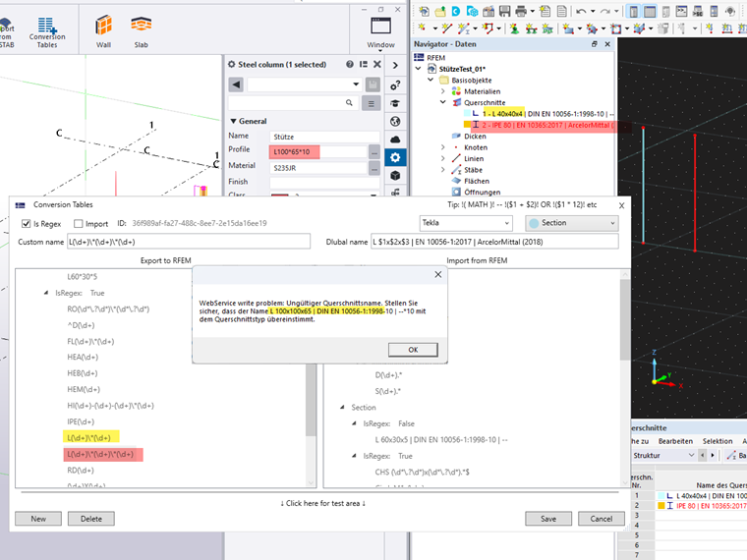Toggle the Import checkbox
This screenshot has height=560, width=747.
tap(78, 223)
